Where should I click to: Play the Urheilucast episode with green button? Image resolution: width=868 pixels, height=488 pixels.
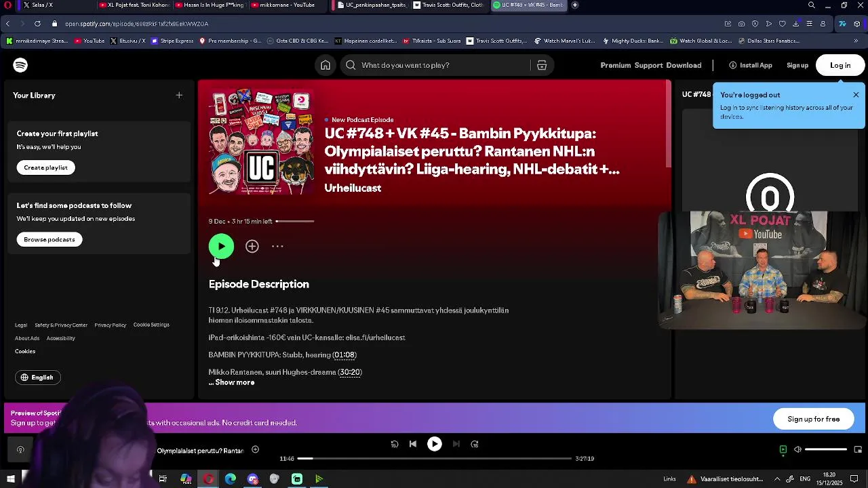tap(221, 247)
